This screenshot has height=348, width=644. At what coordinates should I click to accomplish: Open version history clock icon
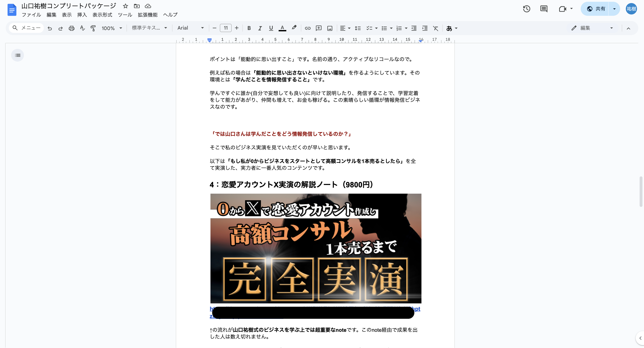(527, 9)
